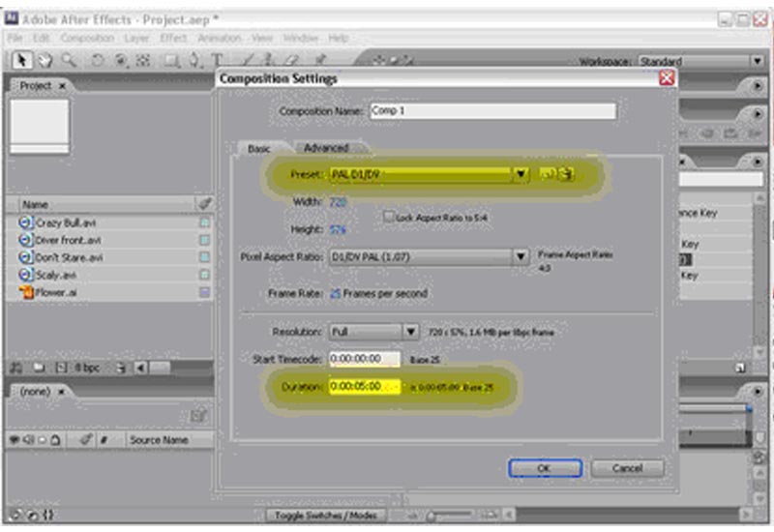Click the delete preset trash icon
774x532 pixels.
(x=567, y=174)
